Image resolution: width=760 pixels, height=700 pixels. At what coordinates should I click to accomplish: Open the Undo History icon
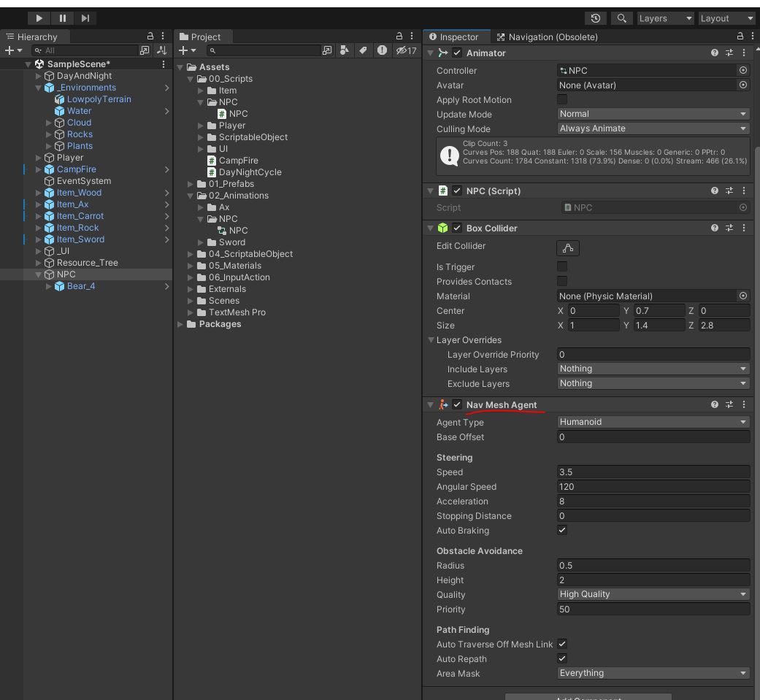tap(596, 18)
